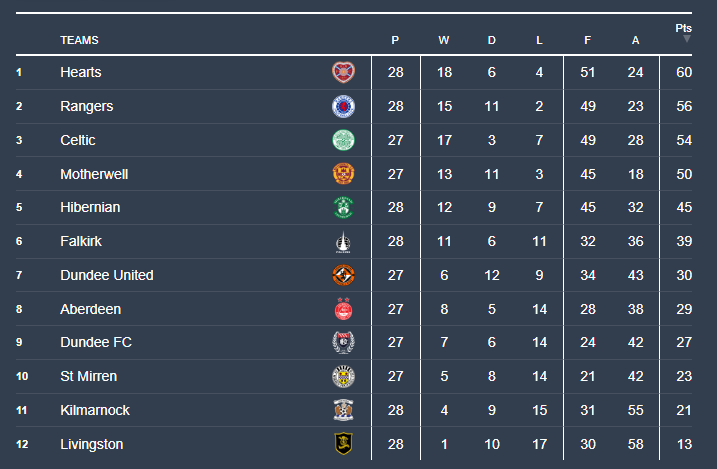
Task: Open the Hearts team link
Action: pos(80,72)
